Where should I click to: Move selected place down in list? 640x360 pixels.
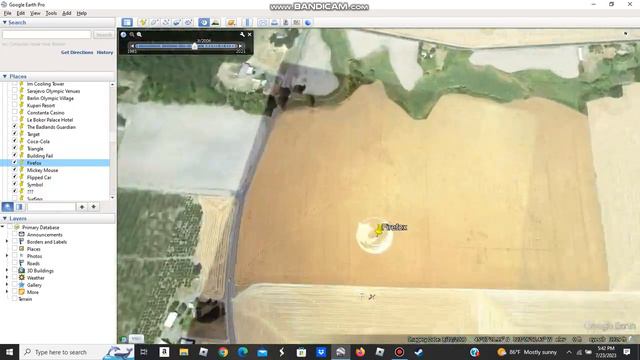tap(93, 207)
